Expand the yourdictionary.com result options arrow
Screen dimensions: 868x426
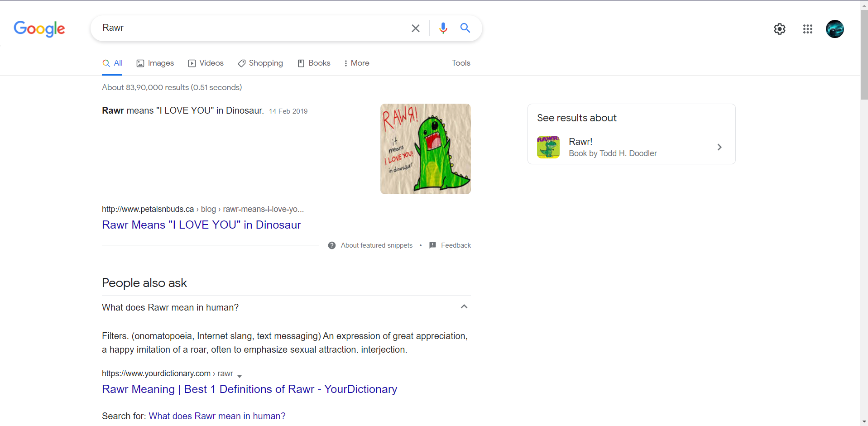click(239, 376)
